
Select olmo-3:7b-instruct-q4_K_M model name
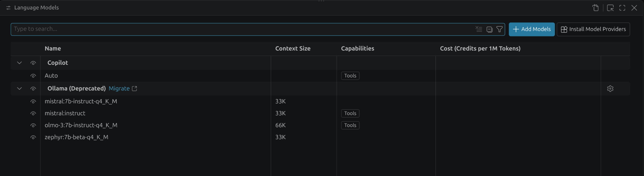(x=81, y=125)
